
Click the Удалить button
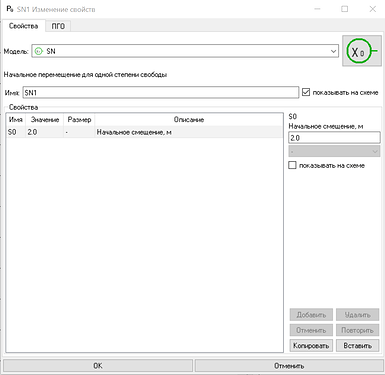pos(358,315)
